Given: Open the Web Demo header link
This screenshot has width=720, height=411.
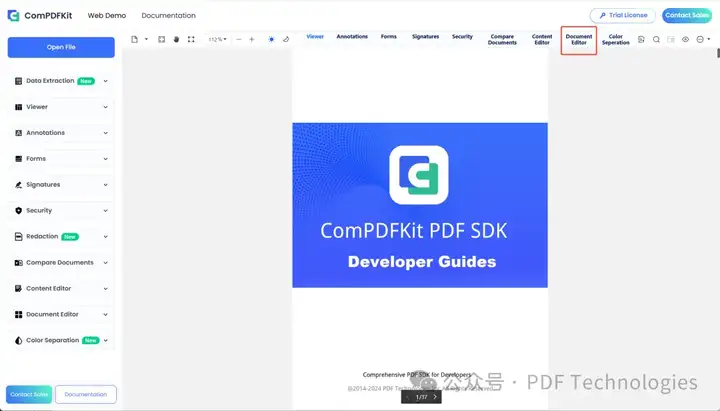Looking at the screenshot, I should pyautogui.click(x=107, y=16).
